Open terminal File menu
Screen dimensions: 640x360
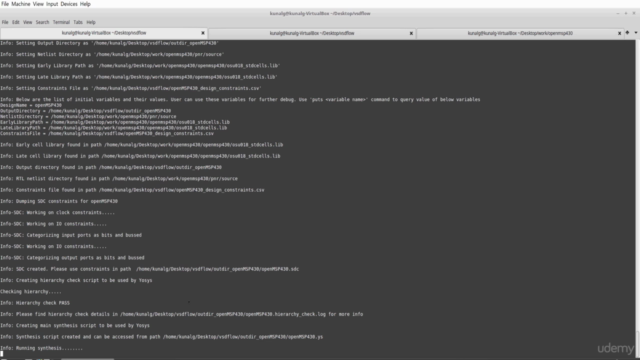pyautogui.click(x=5, y=22)
